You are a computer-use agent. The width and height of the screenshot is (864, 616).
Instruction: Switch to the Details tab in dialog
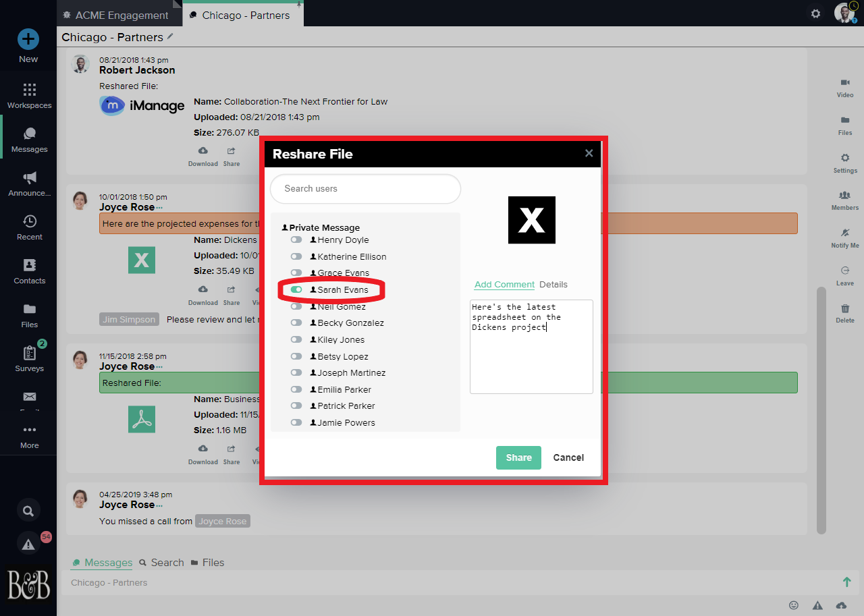coord(553,284)
